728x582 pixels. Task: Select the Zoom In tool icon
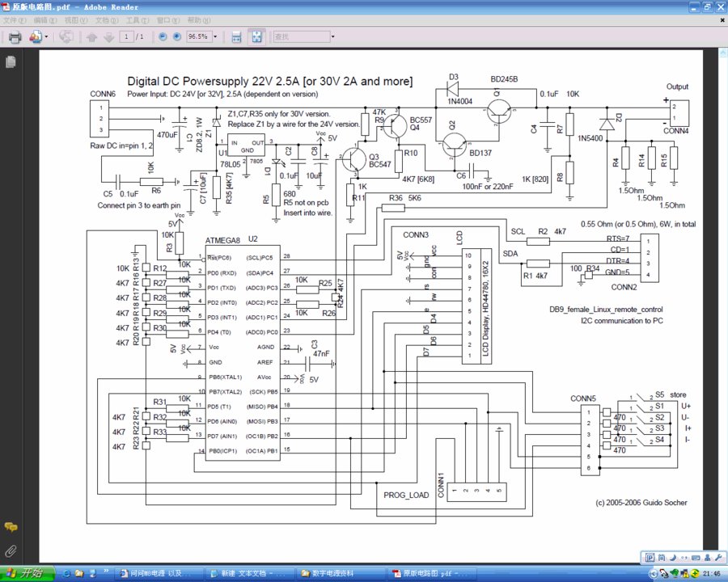coord(176,36)
